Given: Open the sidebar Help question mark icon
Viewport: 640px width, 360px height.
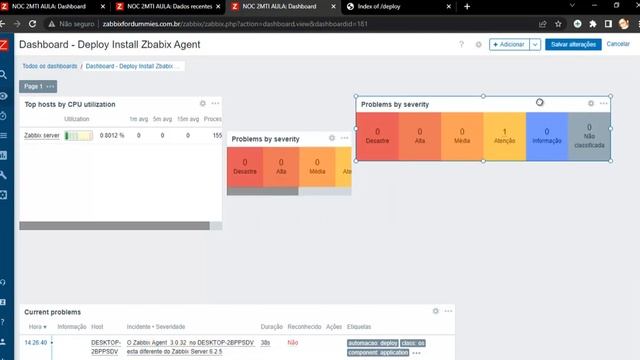Looking at the screenshot, I should [3, 322].
